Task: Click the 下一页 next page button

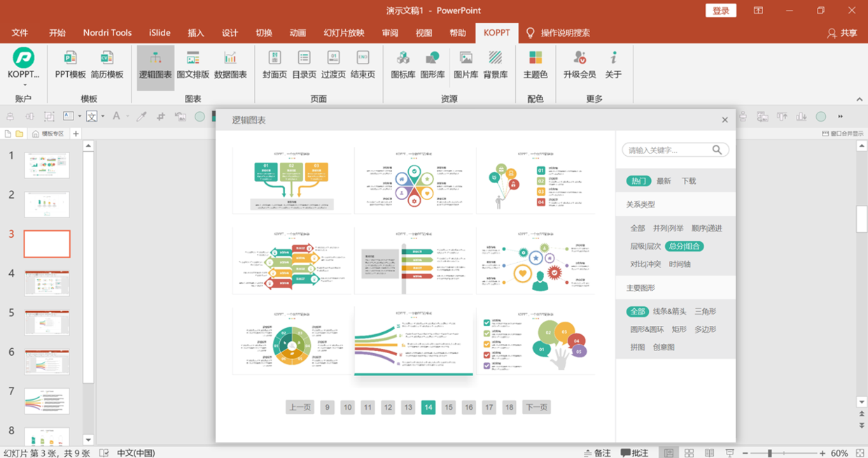Action: click(x=536, y=407)
